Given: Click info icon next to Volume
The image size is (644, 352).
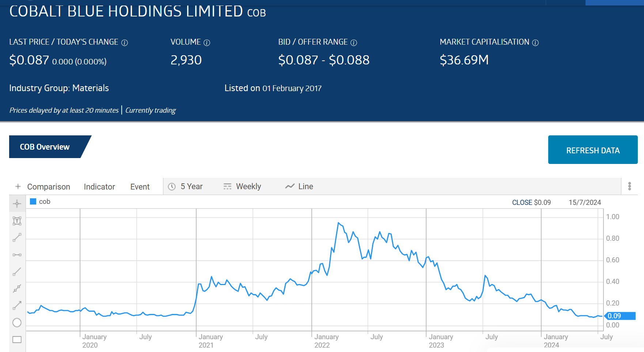Looking at the screenshot, I should pyautogui.click(x=207, y=43).
